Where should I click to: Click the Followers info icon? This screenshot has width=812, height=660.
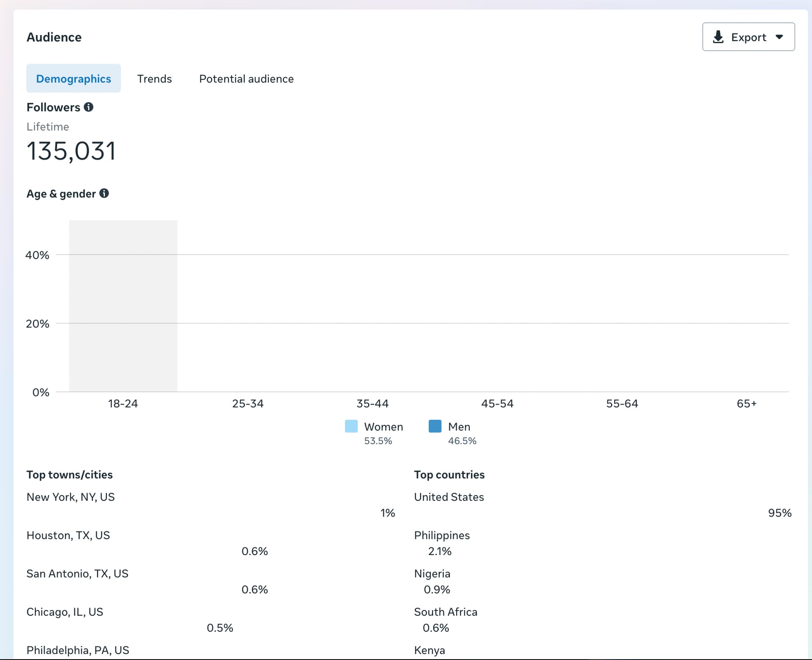(x=88, y=107)
